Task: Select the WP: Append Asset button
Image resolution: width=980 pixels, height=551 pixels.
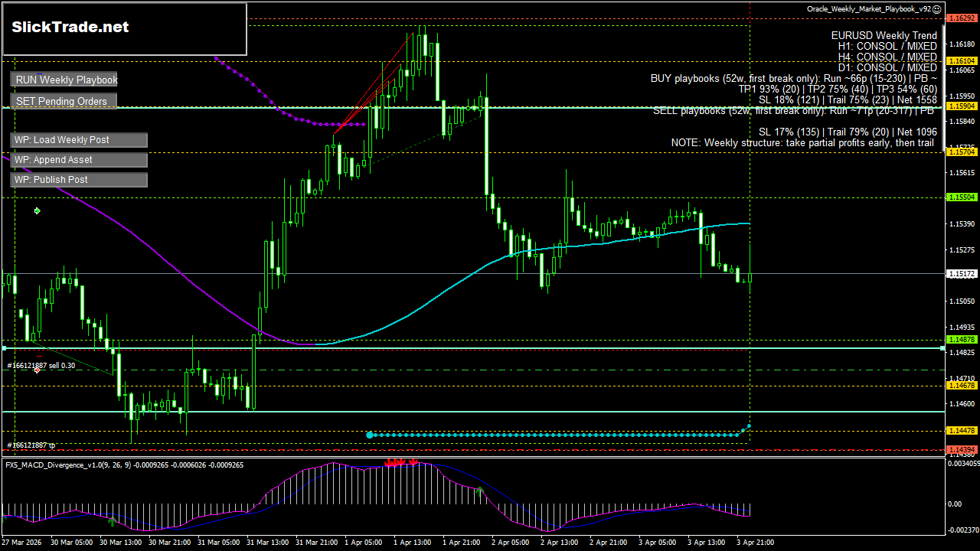Action: click(79, 160)
